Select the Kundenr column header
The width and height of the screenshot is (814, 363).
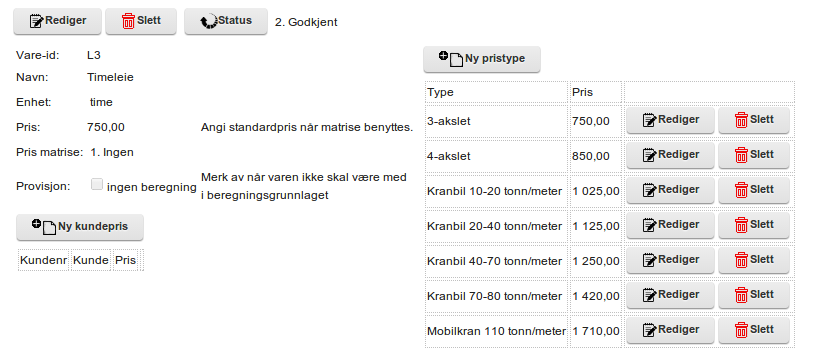point(44,260)
